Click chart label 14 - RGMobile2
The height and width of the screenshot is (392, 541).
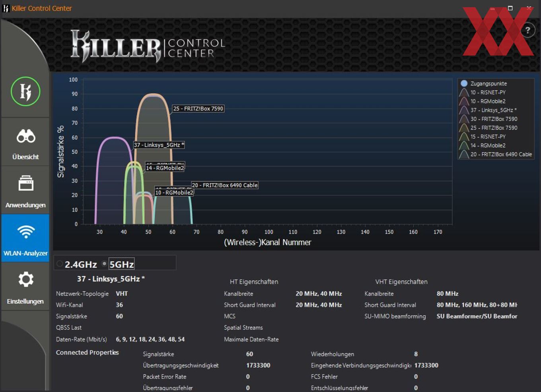165,168
